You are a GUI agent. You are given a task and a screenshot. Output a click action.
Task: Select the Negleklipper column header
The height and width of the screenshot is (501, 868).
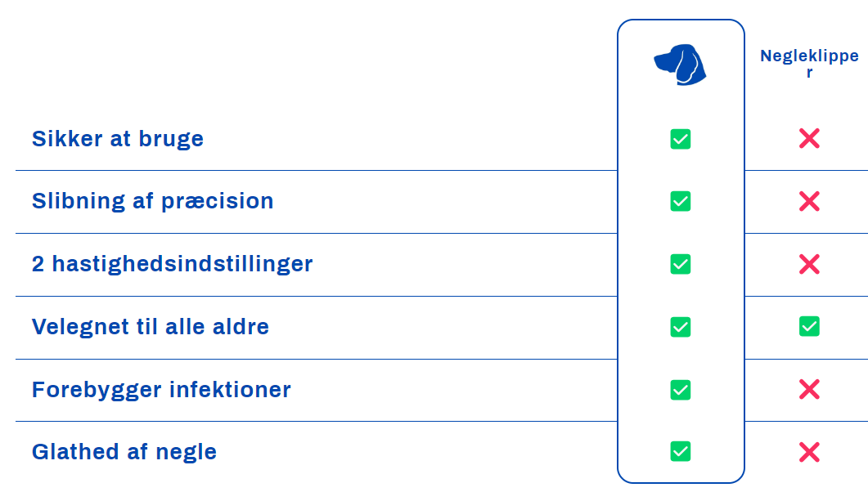coord(809,64)
